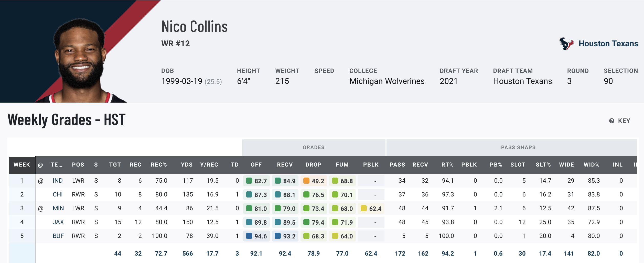The image size is (644, 263).
Task: Click the yellow 62.4 pass block grade swatch
Action: [x=363, y=208]
